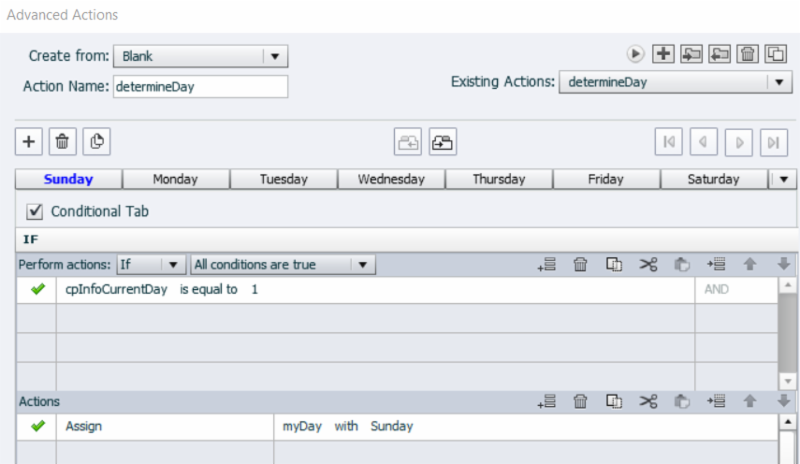Screen dimensions: 800x464
Task: Toggle green checkmark beside cpInfoCurrentDay condition
Action: point(38,289)
